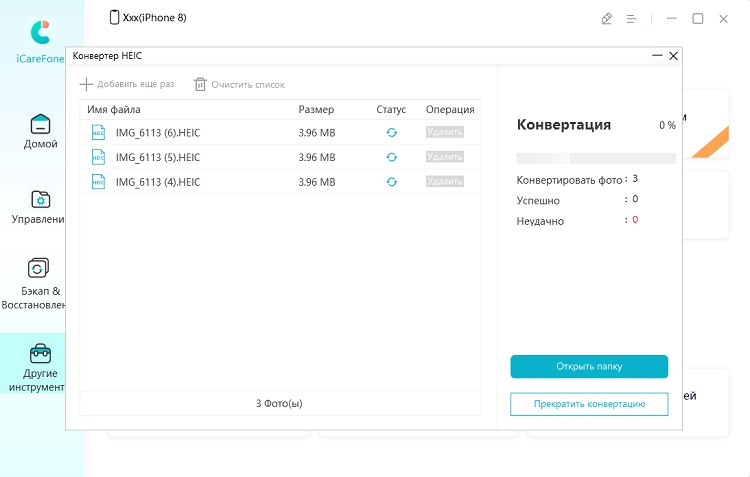The image size is (750, 477).
Task: Click HEIC file icon of IMG_6113 (6).HEIC
Action: pos(98,133)
